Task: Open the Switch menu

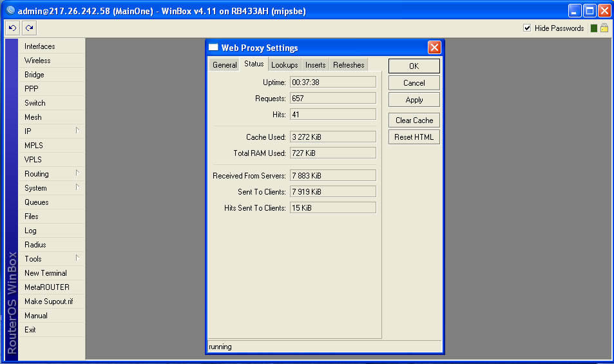Action: coord(52,103)
